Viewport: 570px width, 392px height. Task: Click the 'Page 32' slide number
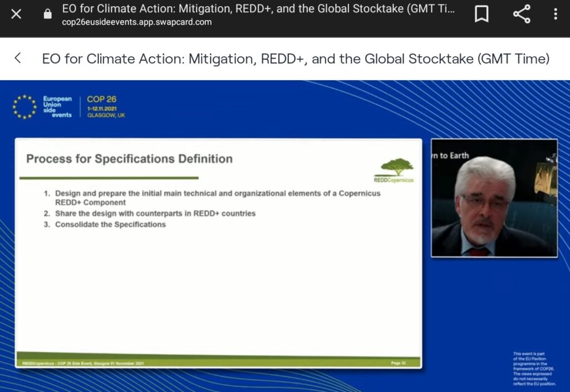point(399,363)
